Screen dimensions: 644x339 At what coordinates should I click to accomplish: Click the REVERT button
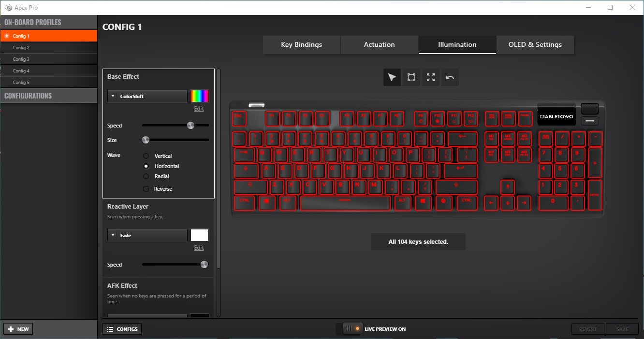tap(587, 329)
